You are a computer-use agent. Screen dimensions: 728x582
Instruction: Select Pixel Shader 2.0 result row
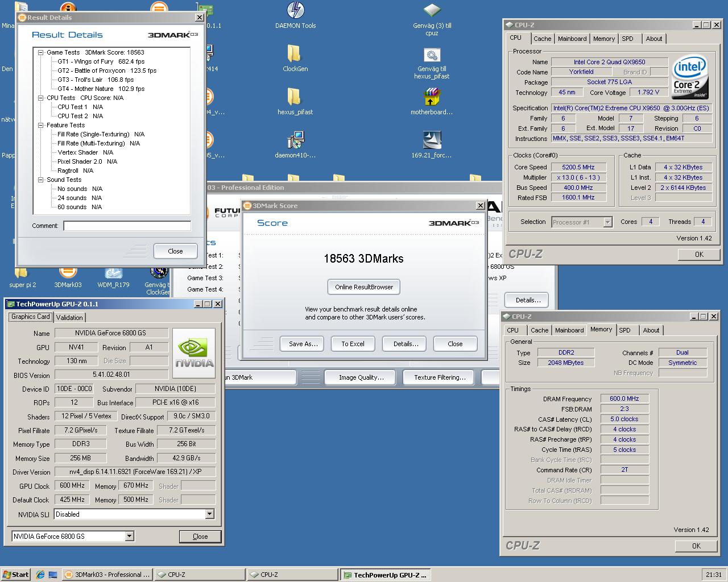87,161
